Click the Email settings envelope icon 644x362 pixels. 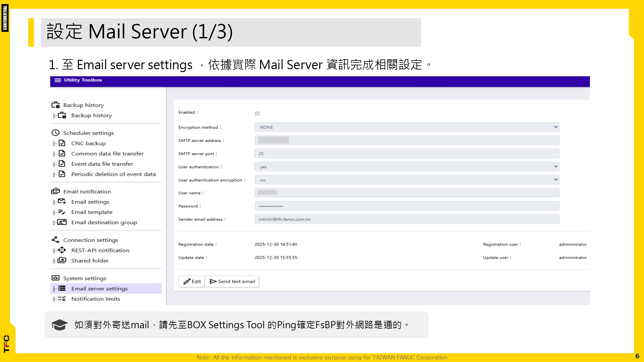coord(62,201)
